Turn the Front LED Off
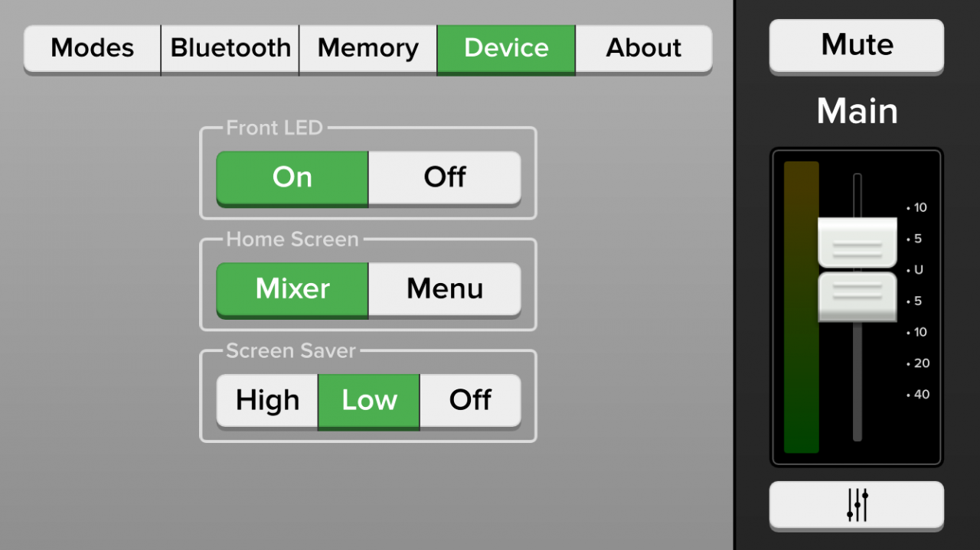 (x=444, y=177)
